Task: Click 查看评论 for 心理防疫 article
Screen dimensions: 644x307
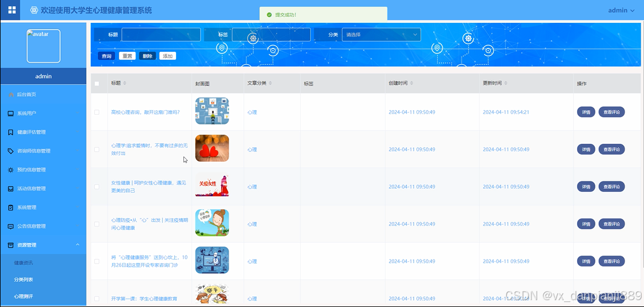Action: [611, 224]
